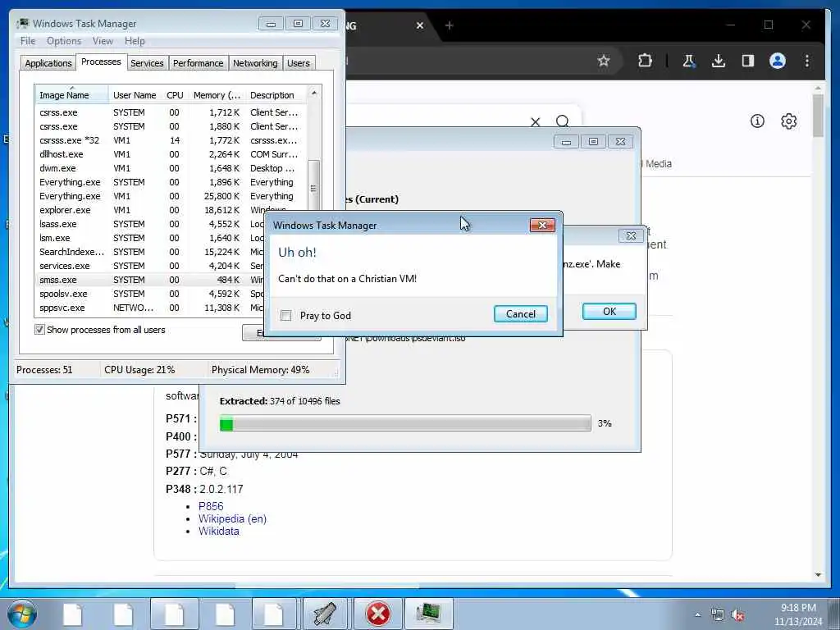The height and width of the screenshot is (630, 840).
Task: Switch to the Applications tab
Action: click(48, 63)
